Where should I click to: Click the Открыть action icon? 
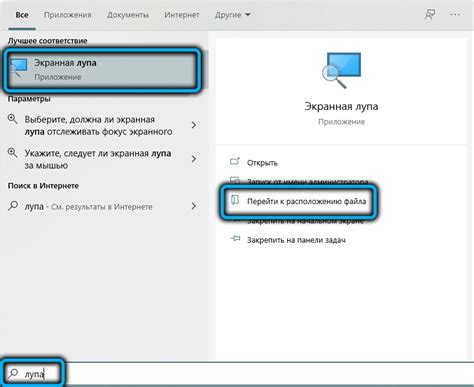point(235,162)
